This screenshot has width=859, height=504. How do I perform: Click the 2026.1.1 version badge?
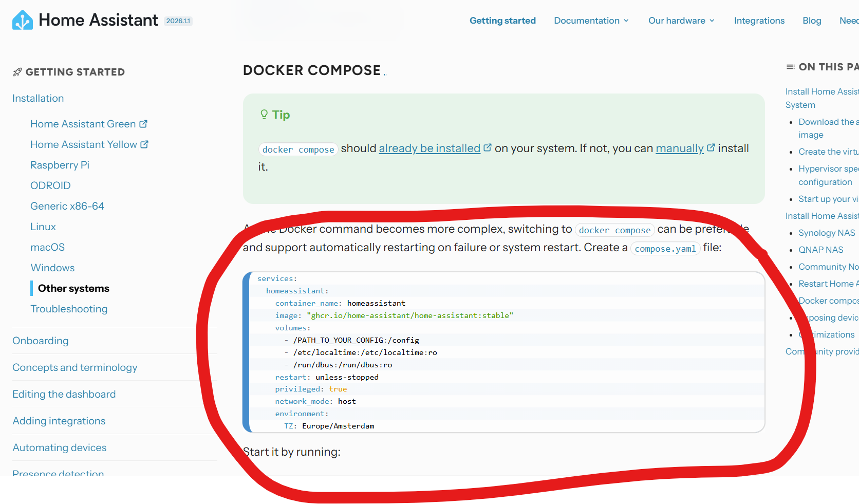click(x=178, y=21)
